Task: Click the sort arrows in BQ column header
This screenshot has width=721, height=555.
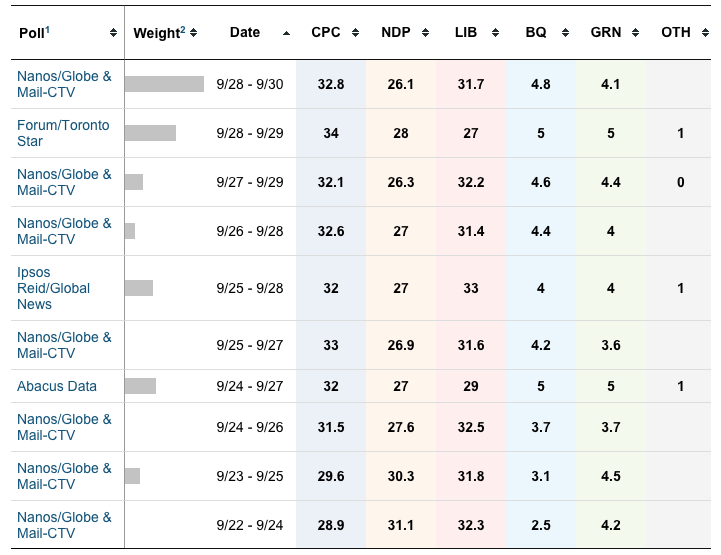Action: pos(559,33)
